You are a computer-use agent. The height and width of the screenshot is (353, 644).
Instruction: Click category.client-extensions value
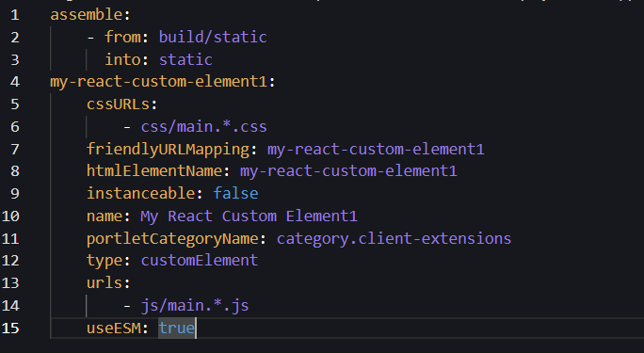(394, 238)
